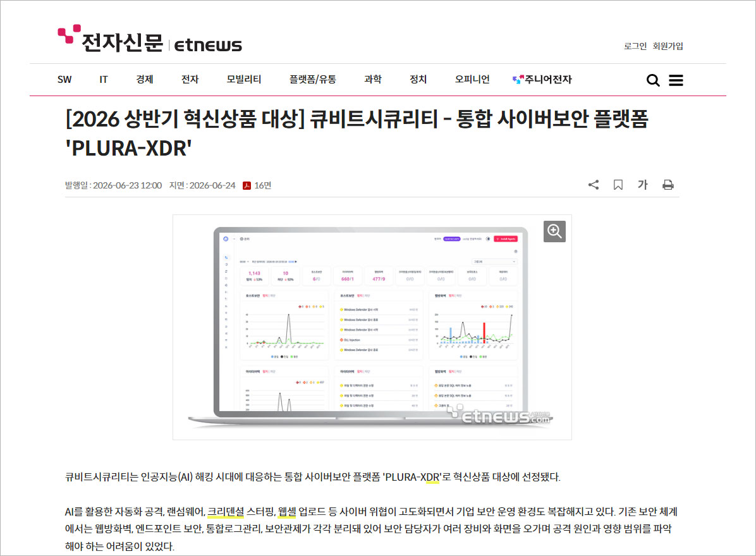Open the 오피니언 section
The height and width of the screenshot is (556, 756).
click(x=472, y=80)
